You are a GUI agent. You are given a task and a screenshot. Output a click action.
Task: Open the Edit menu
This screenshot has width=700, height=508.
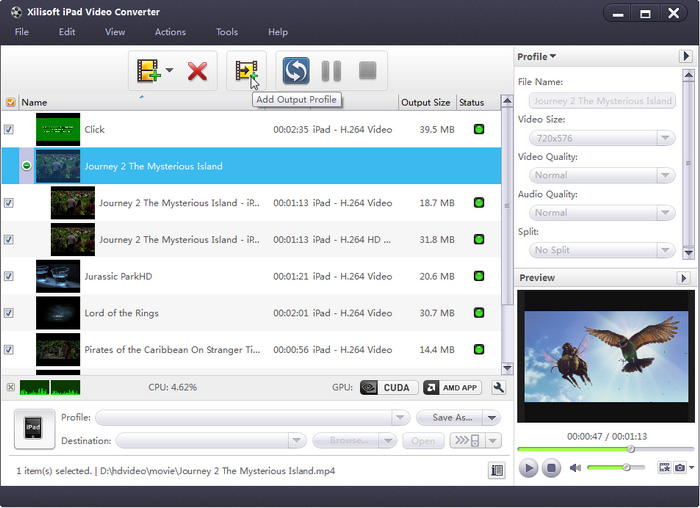coord(67,32)
